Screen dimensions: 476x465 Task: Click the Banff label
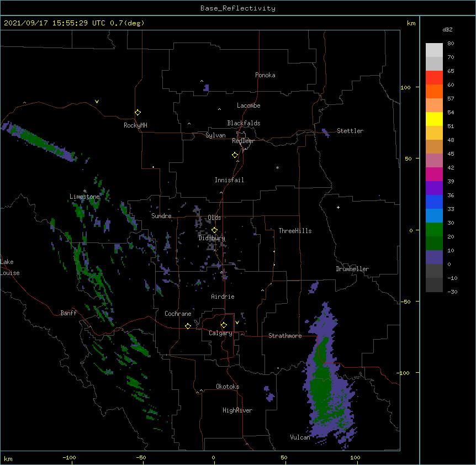point(68,313)
